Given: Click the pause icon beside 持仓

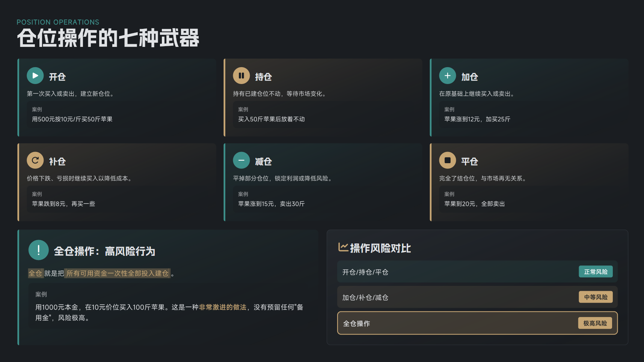Looking at the screenshot, I should pos(241,76).
